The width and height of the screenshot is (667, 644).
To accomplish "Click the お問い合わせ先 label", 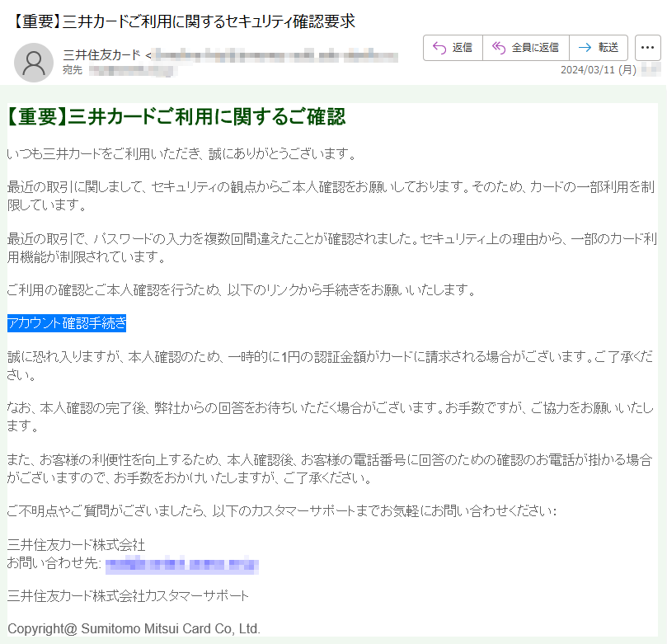I will pos(54,562).
